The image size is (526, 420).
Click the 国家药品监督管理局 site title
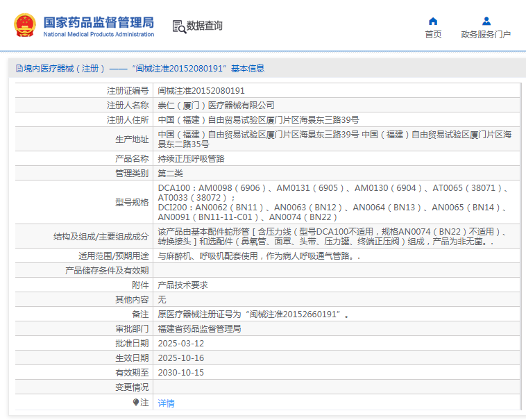99,22
